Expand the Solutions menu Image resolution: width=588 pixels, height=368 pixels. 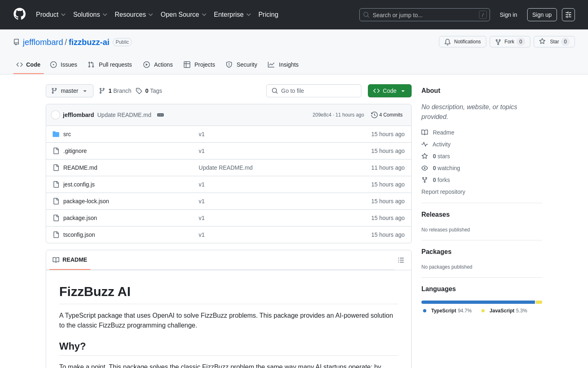90,15
